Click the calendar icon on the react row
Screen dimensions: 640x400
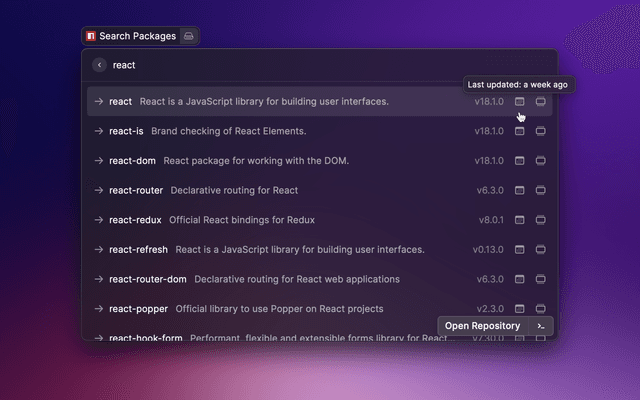(519, 101)
